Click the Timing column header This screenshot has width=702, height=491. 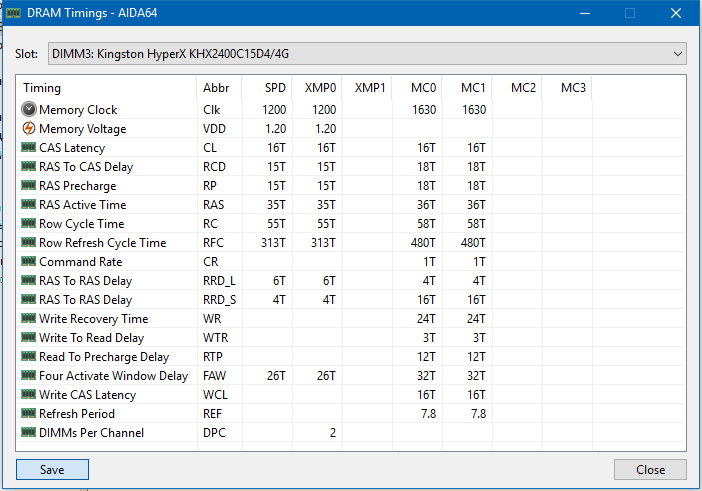tap(42, 87)
